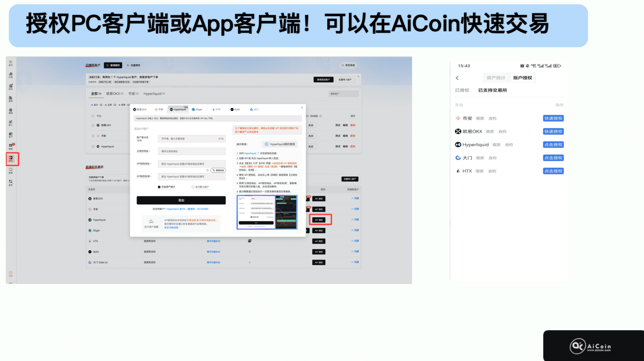Click the 继续添加账户 banner button
Viewport: 644px width, 361px height.
click(x=323, y=80)
